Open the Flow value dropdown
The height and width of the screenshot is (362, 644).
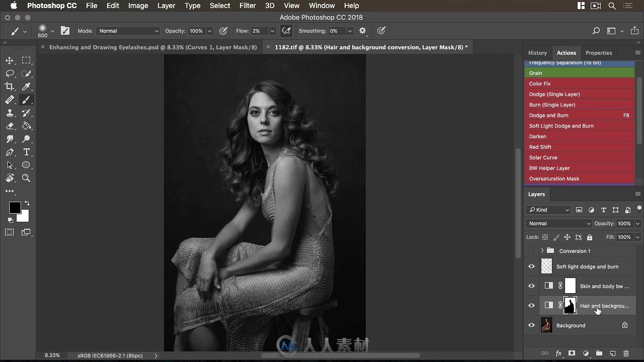(272, 31)
